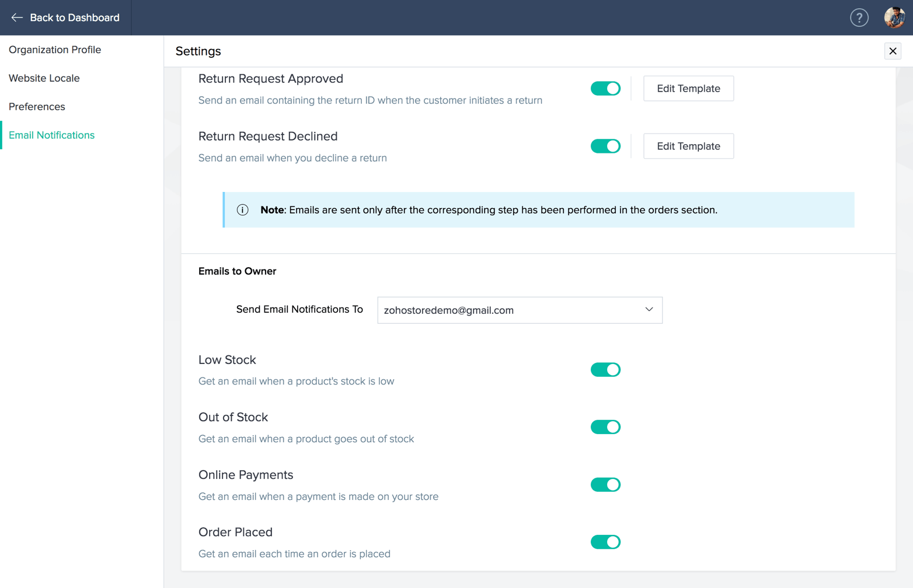Toggle Order Placed notification

click(605, 542)
